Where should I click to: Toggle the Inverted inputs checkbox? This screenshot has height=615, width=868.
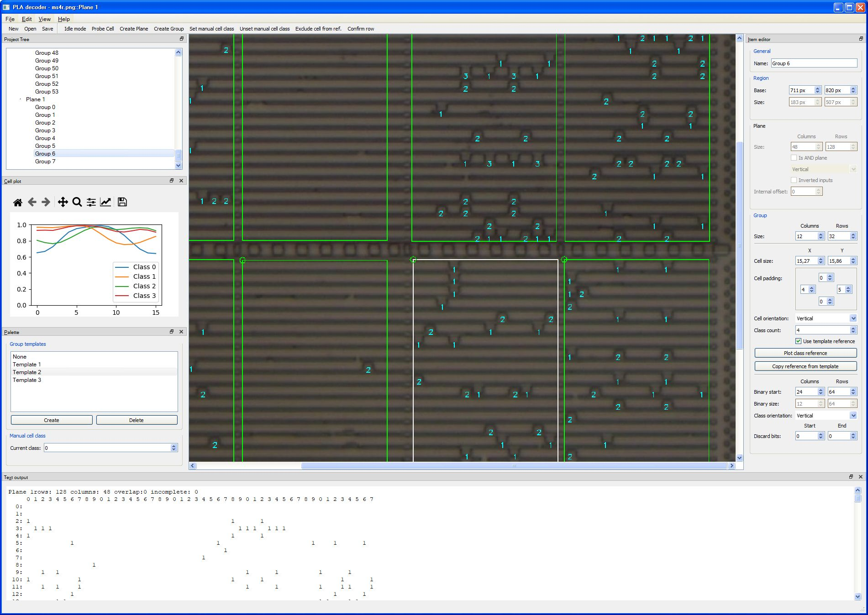click(x=794, y=180)
